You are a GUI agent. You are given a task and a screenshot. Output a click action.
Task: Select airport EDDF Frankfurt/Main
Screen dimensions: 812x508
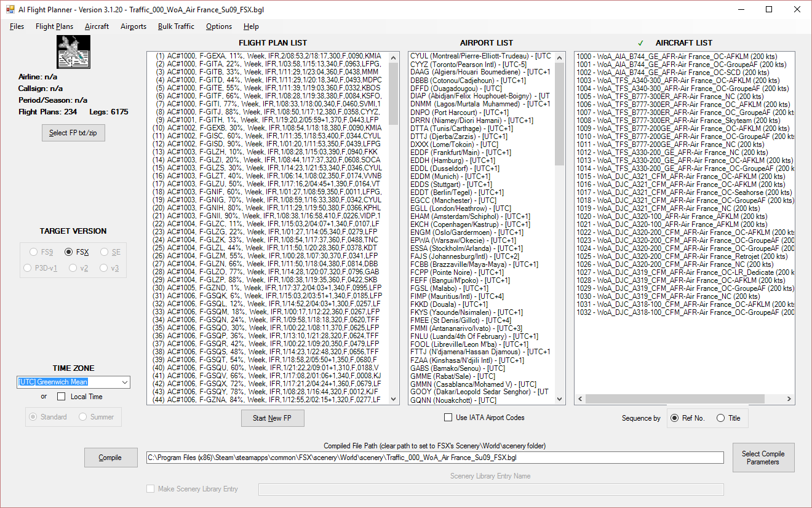point(482,153)
